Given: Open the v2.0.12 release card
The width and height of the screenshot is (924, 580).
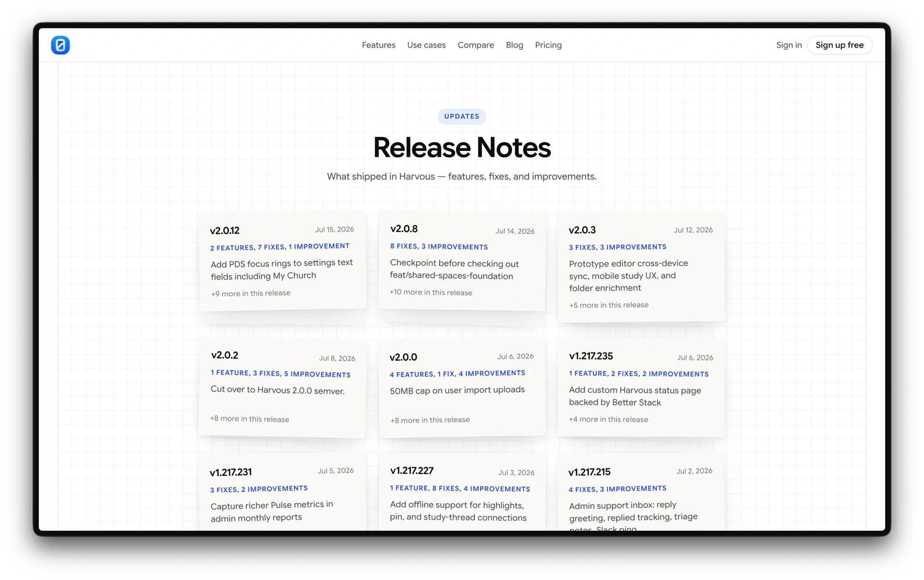Looking at the screenshot, I should [283, 261].
